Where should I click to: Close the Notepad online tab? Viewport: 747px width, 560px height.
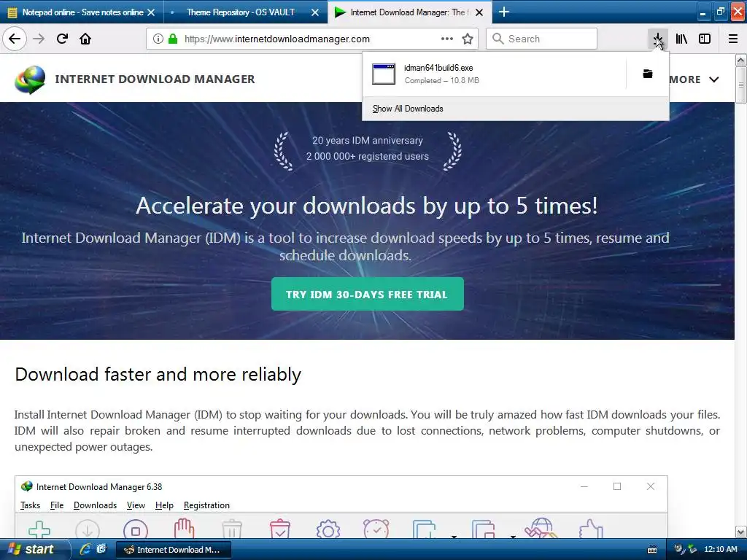(x=151, y=12)
